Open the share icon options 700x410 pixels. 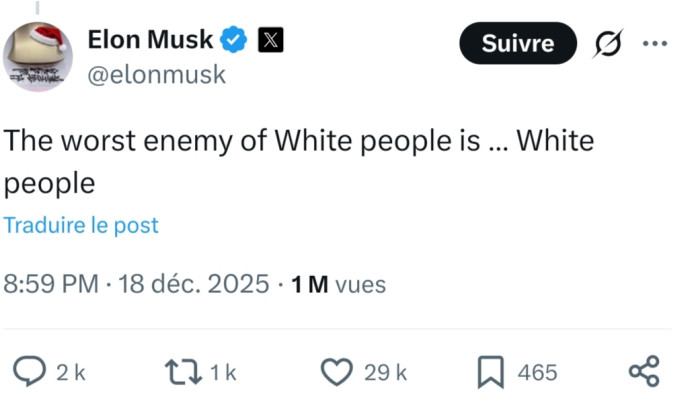[644, 372]
